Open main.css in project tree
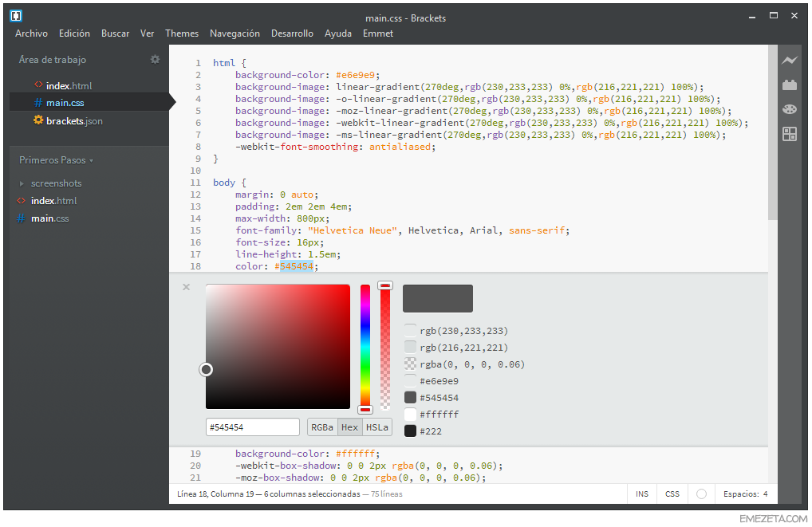The image size is (812, 527). (49, 218)
